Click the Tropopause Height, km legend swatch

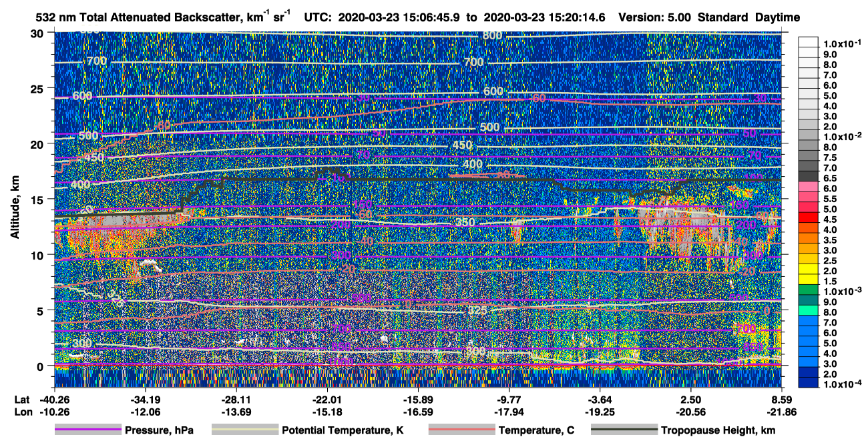(624, 430)
